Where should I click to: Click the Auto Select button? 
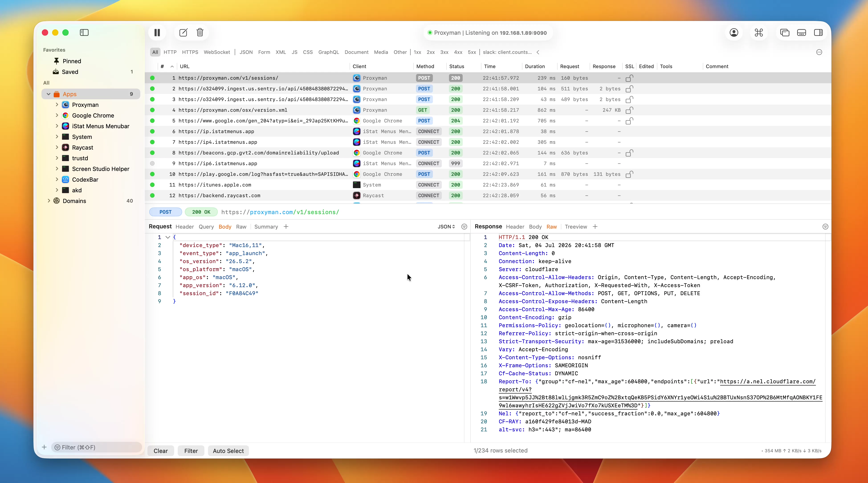pos(228,451)
